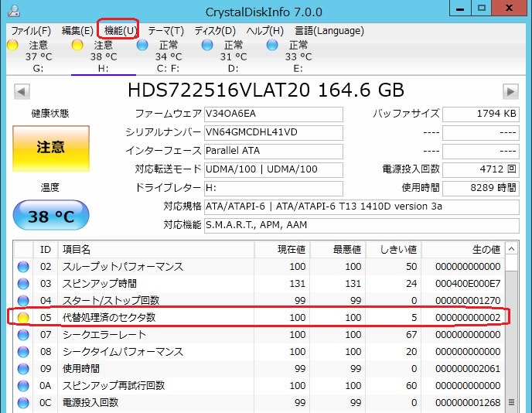The width and height of the screenshot is (532, 413).
Task: Click raw value 000000002061
Action: click(468, 369)
